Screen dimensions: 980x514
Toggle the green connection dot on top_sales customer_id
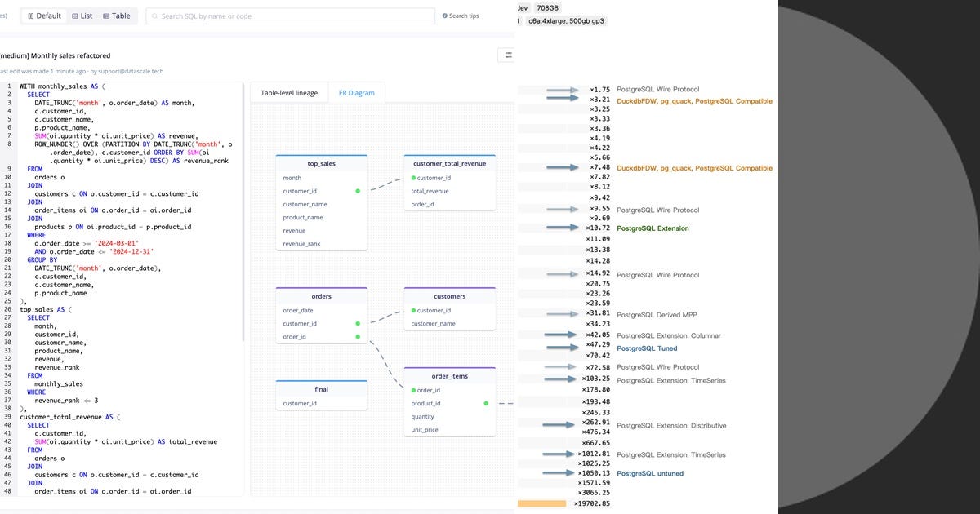357,191
